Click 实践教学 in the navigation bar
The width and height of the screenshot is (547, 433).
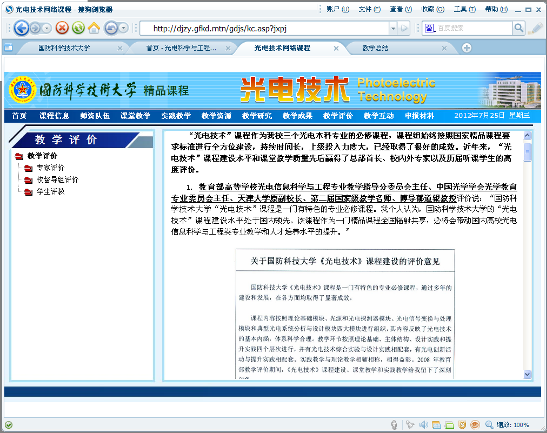click(176, 116)
